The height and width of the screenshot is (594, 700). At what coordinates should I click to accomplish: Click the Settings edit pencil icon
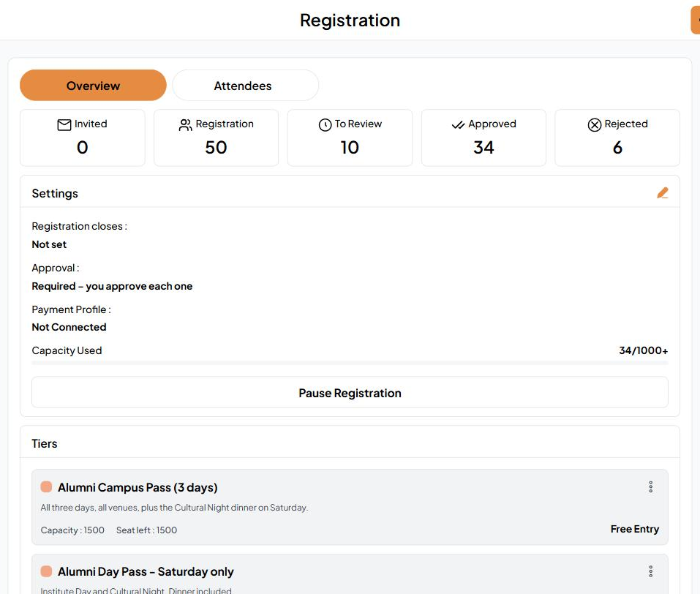(663, 193)
